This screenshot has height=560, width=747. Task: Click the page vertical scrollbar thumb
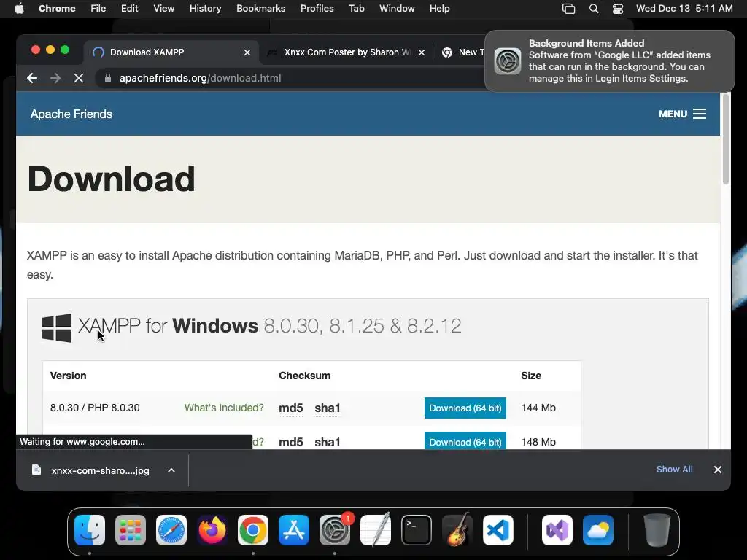(x=726, y=139)
